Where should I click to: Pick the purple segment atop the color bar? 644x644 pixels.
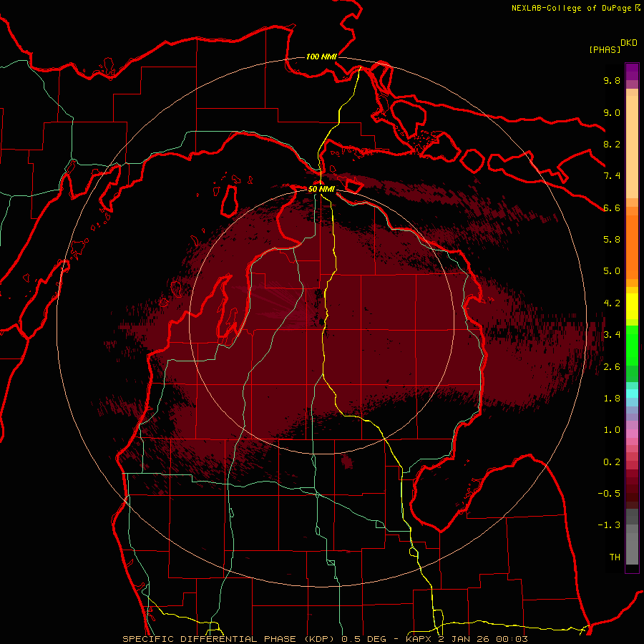tap(632, 72)
